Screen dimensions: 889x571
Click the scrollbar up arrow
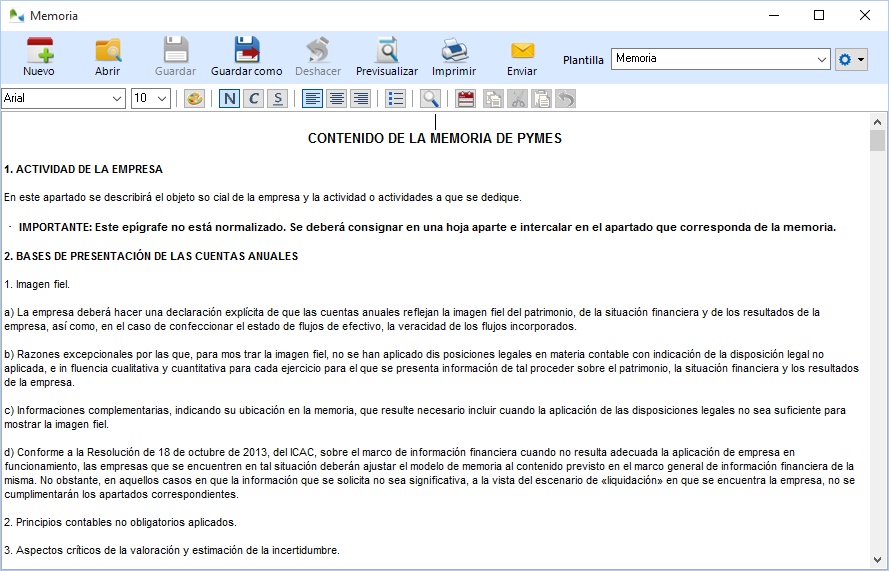tap(877, 122)
